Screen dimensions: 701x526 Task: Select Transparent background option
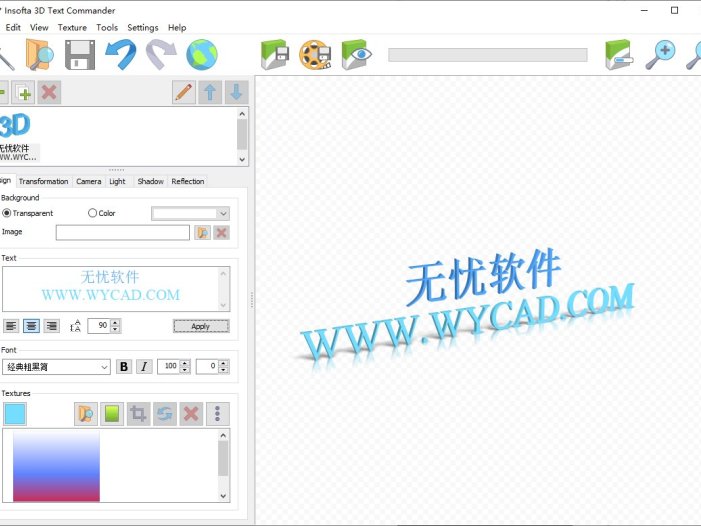pyautogui.click(x=28, y=213)
